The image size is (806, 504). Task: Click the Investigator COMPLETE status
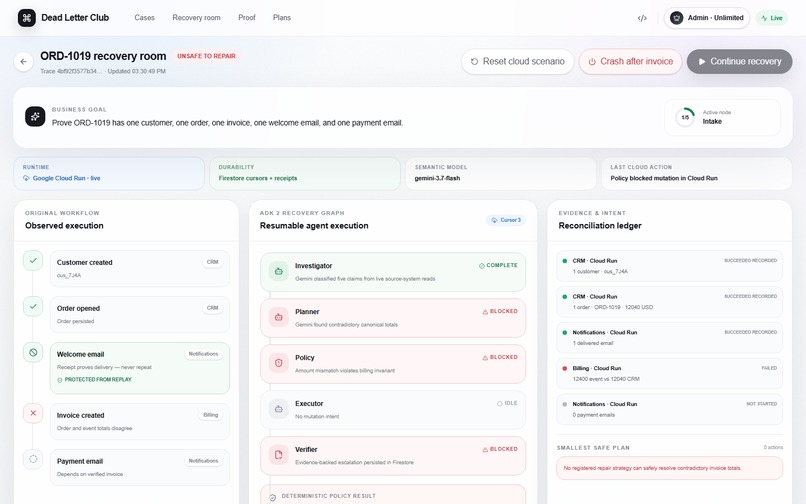click(x=498, y=265)
